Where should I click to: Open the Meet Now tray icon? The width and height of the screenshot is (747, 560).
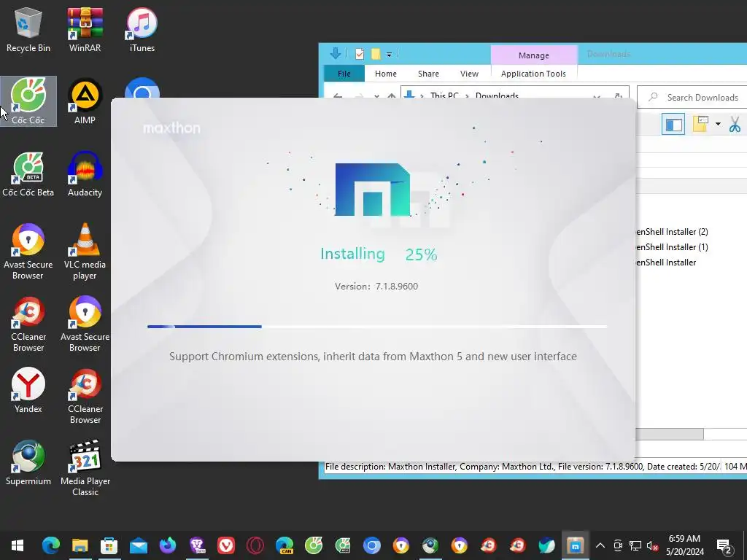618,545
